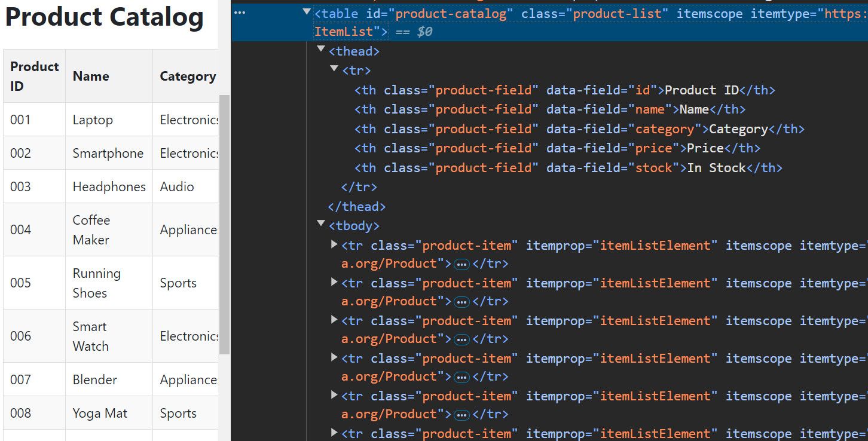This screenshot has width=868, height=441.
Task: Select the th line with data-field="name"
Action: point(550,109)
